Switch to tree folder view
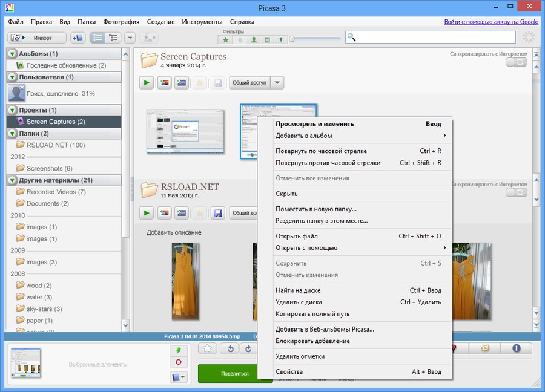The height and width of the screenshot is (392, 545). (114, 38)
